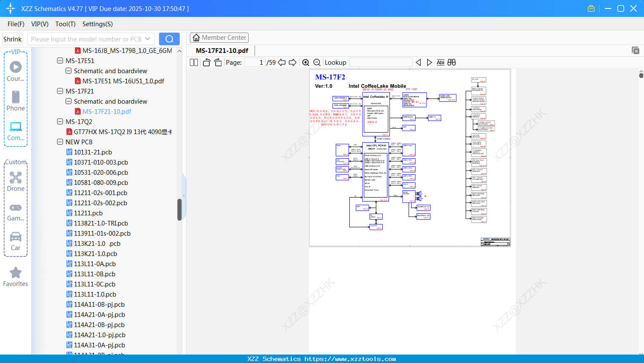Screen dimensions: 644x363
Task: Click the file tree vertical scrollbar thumb
Action: point(179,209)
